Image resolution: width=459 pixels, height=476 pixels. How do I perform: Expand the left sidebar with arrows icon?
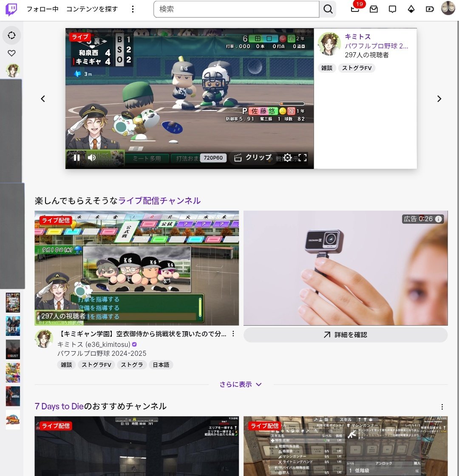pos(11,35)
